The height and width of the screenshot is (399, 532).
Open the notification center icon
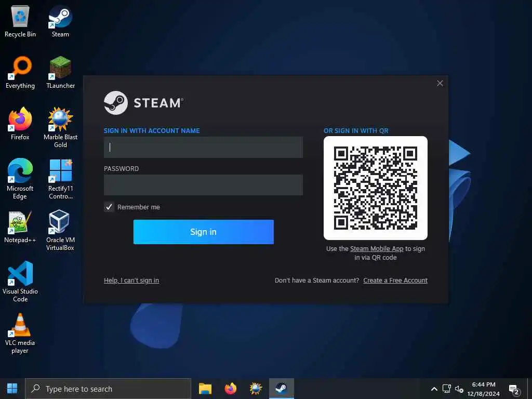coord(514,390)
